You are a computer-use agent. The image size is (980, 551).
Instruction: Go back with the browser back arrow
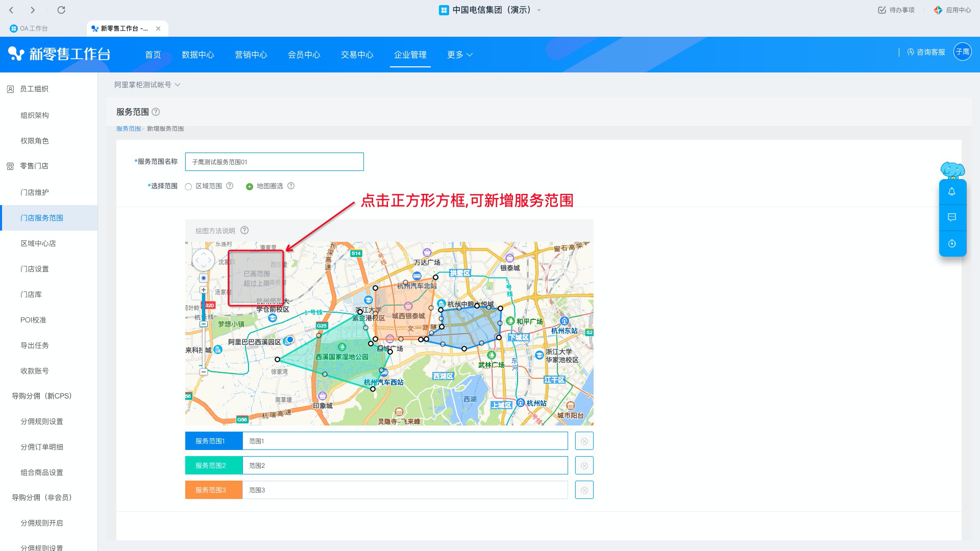11,10
